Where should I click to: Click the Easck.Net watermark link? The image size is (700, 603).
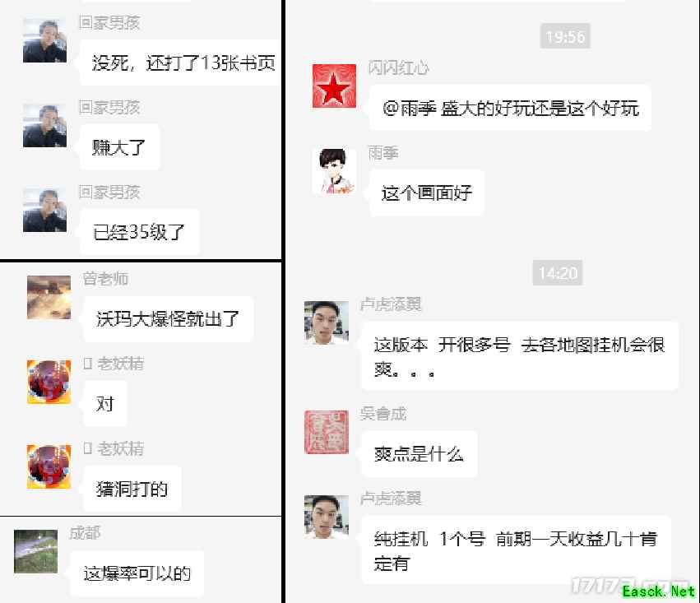point(659,591)
